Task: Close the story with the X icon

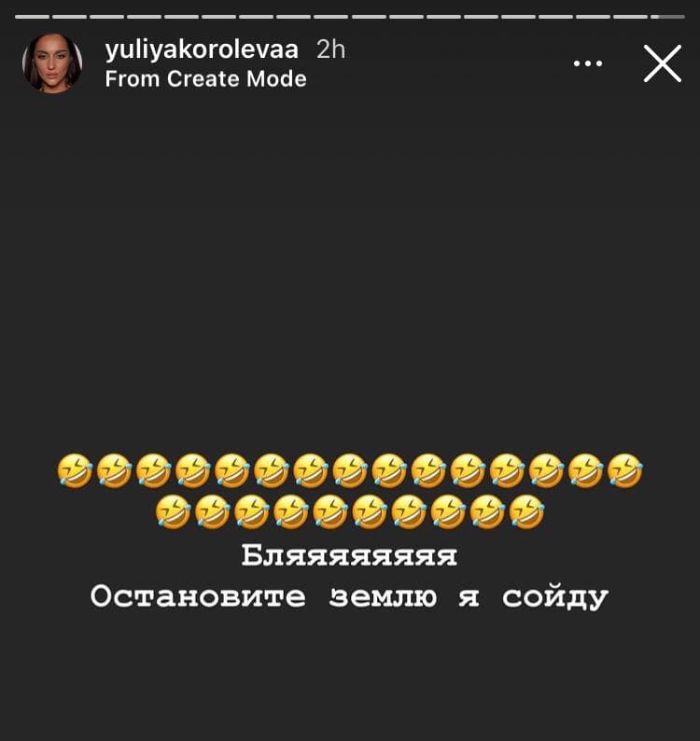Action: (x=663, y=63)
